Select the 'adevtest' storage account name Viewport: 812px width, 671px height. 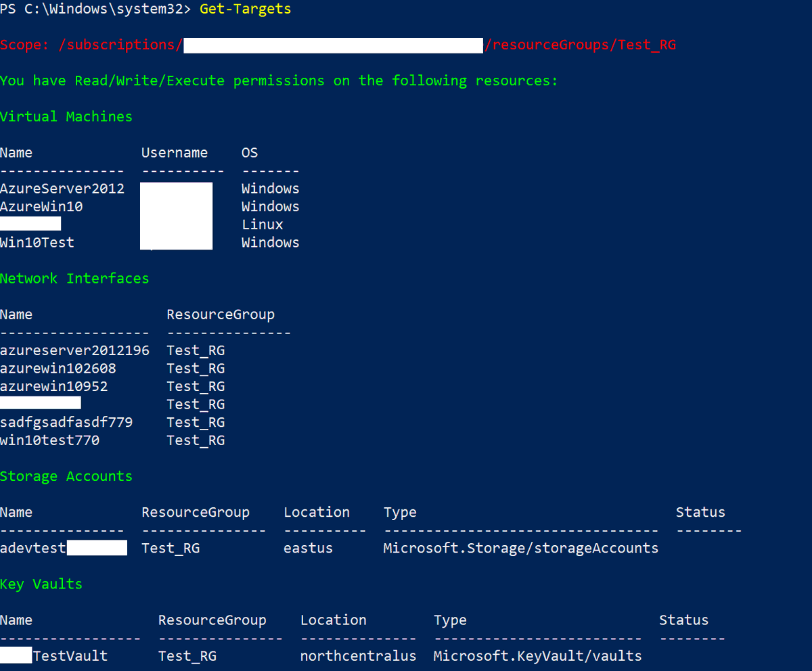33,548
